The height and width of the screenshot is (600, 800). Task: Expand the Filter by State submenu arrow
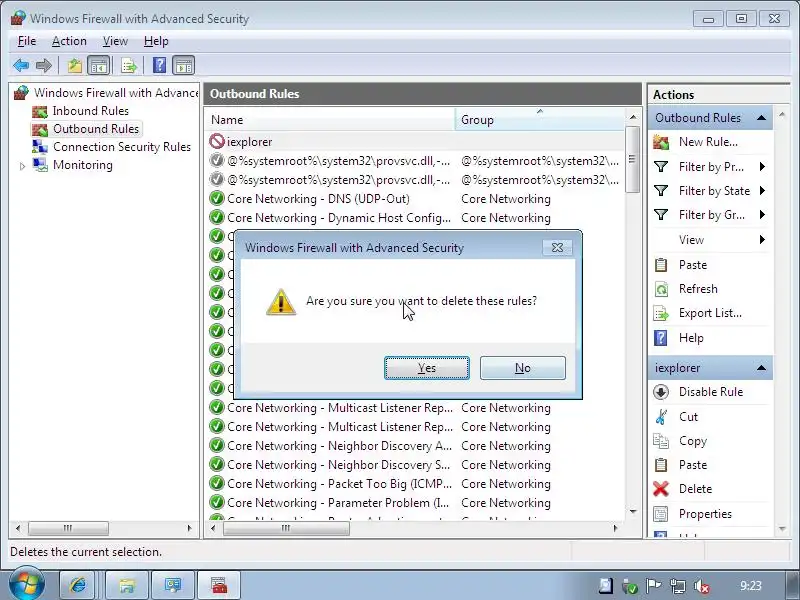[762, 190]
